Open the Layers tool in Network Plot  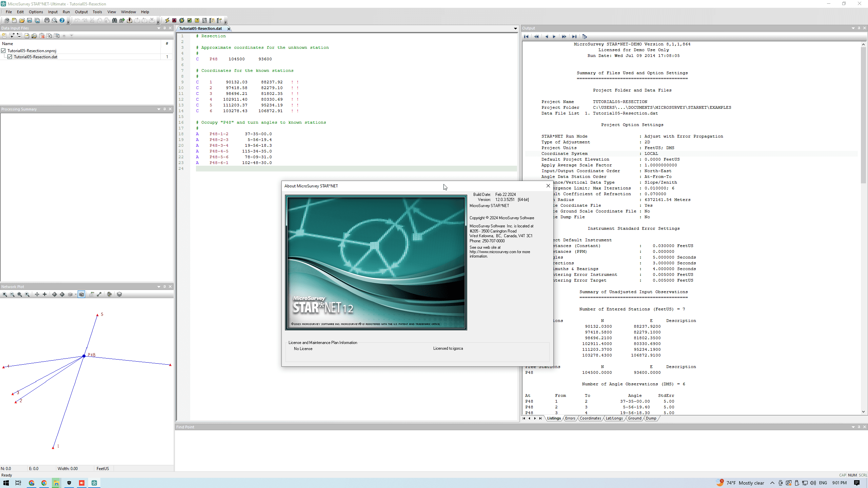point(119,294)
